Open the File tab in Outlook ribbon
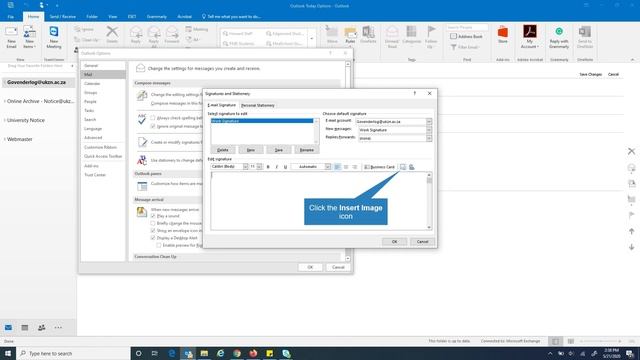Screen dimensions: 640x360 (11, 17)
